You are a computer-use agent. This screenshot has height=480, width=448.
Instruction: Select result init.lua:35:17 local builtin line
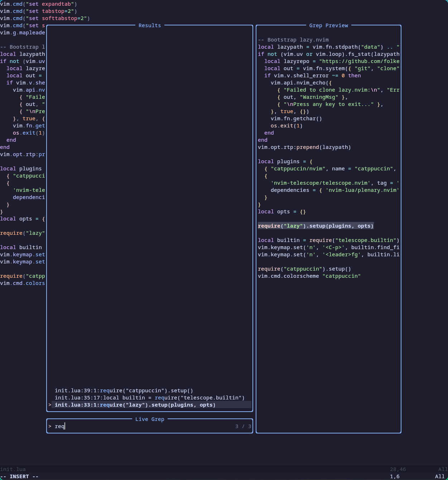tap(150, 398)
